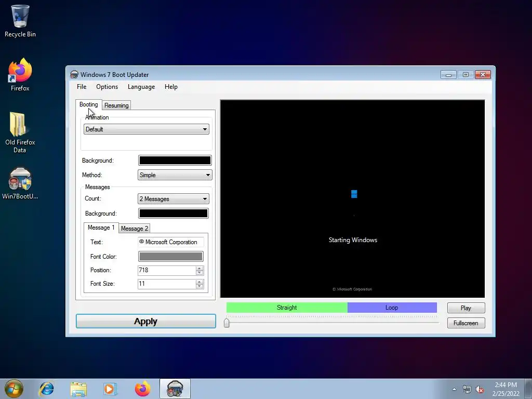This screenshot has height=399, width=532.
Task: Maximize the Boot Updater window
Action: [465, 74]
